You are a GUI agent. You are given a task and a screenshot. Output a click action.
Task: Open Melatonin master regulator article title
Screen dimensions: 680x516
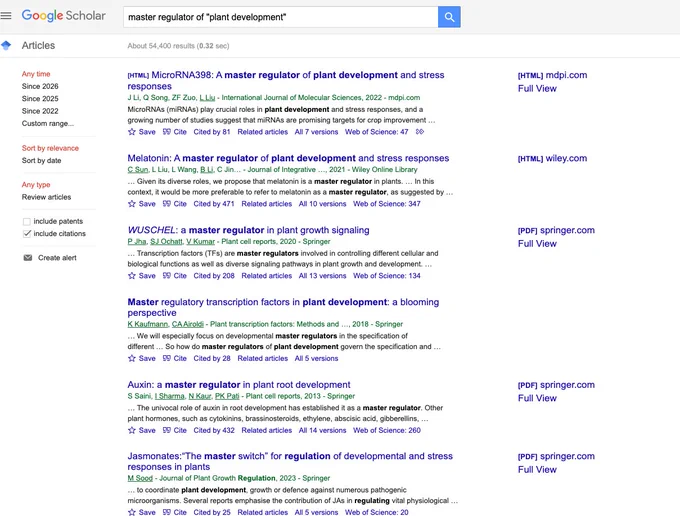point(288,158)
